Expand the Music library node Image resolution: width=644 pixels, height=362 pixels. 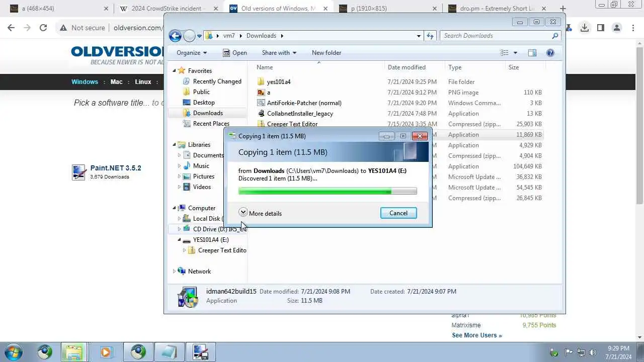point(179,166)
